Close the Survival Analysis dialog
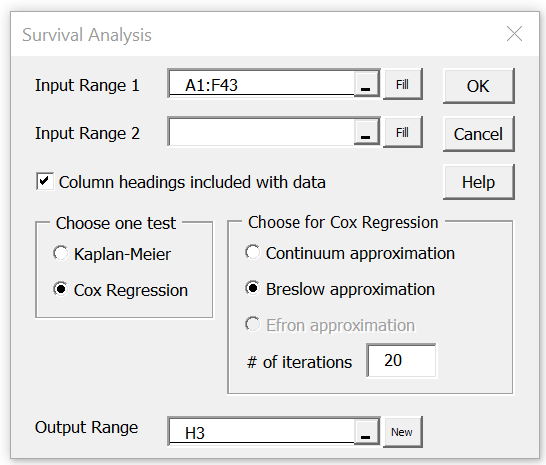This screenshot has height=465, width=546. point(514,34)
